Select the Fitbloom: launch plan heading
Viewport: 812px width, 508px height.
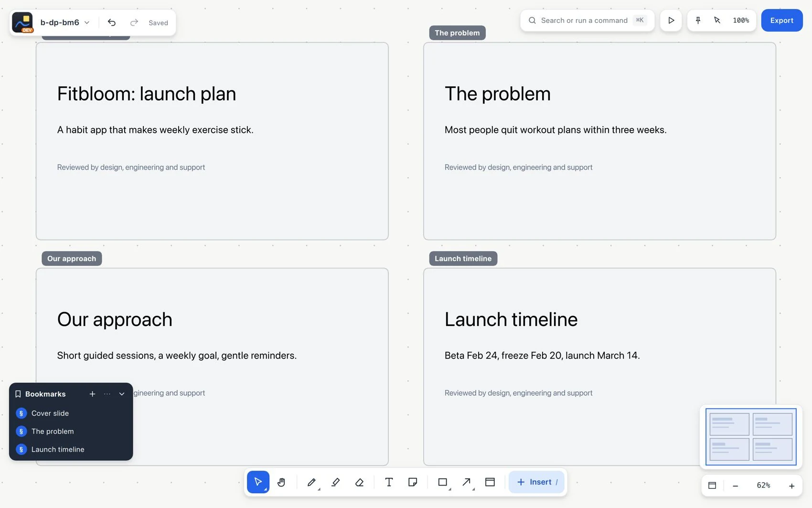(147, 94)
